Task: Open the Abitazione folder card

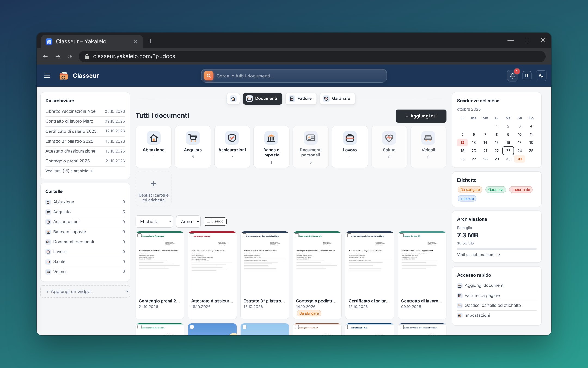Action: (154, 147)
